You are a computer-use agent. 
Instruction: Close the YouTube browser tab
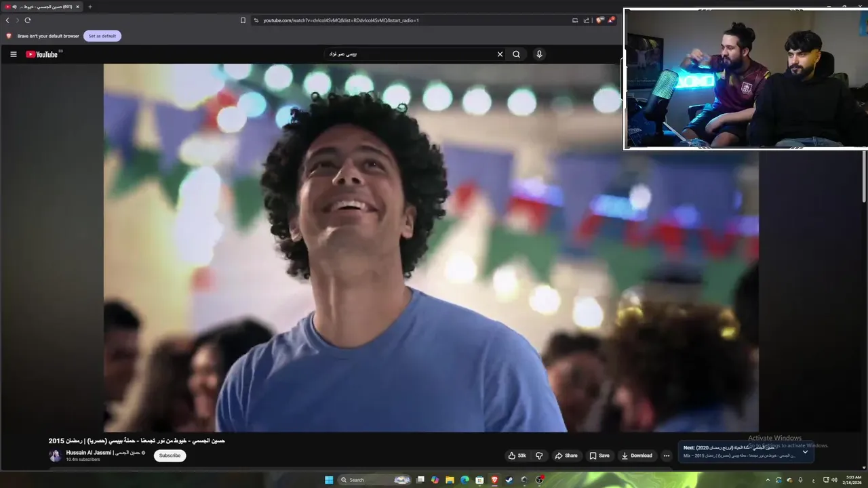77,7
